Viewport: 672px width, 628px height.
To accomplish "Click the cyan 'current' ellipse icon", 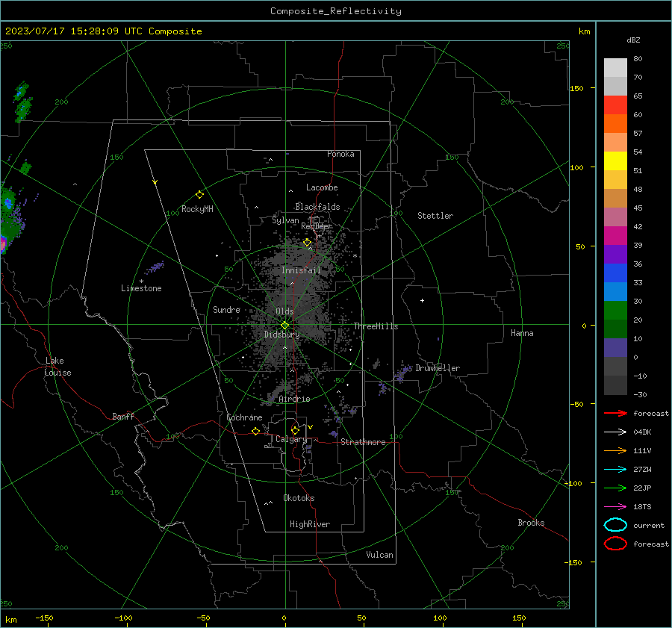I will tap(615, 525).
